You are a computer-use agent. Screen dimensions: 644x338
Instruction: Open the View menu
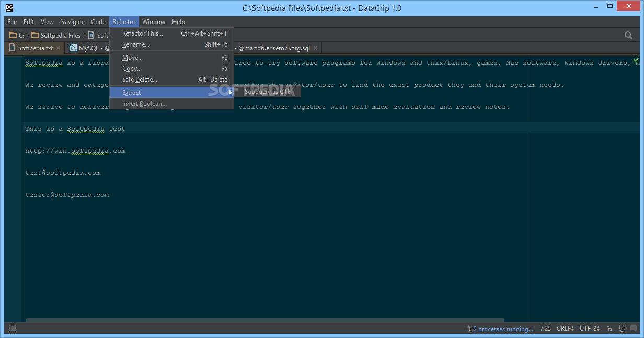point(47,22)
